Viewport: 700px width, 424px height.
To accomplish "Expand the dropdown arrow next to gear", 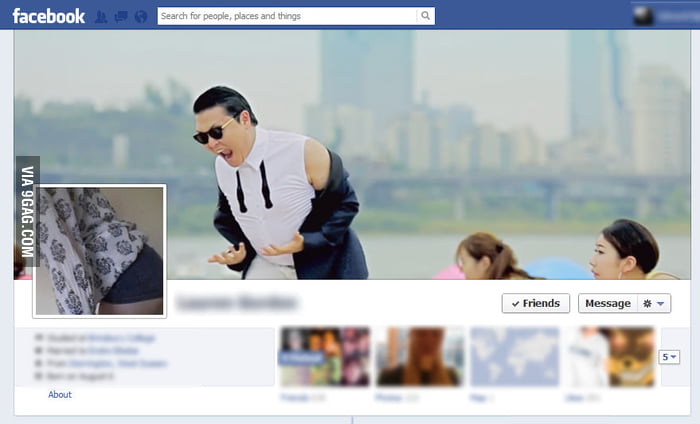I will pyautogui.click(x=662, y=304).
